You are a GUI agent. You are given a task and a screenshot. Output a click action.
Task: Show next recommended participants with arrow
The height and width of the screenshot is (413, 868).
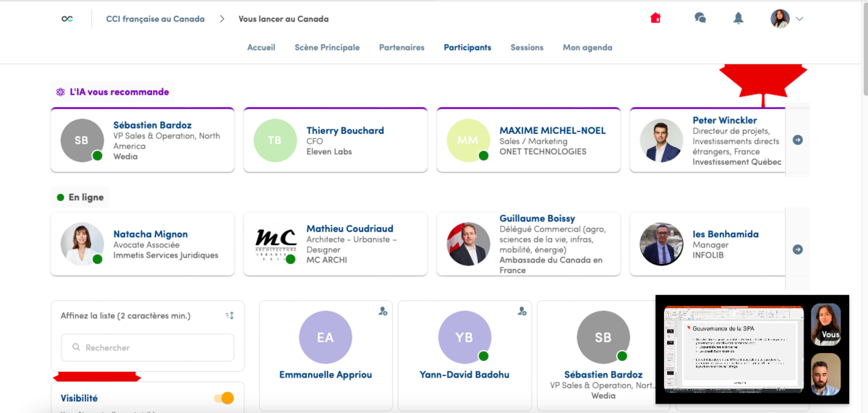[797, 140]
